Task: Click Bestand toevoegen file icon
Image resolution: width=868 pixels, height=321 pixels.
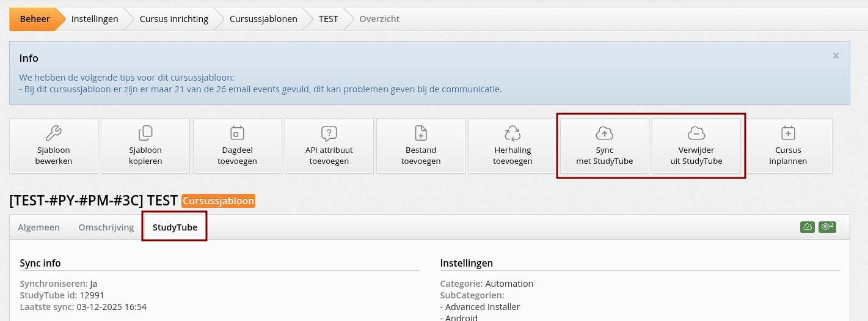Action: point(421,133)
